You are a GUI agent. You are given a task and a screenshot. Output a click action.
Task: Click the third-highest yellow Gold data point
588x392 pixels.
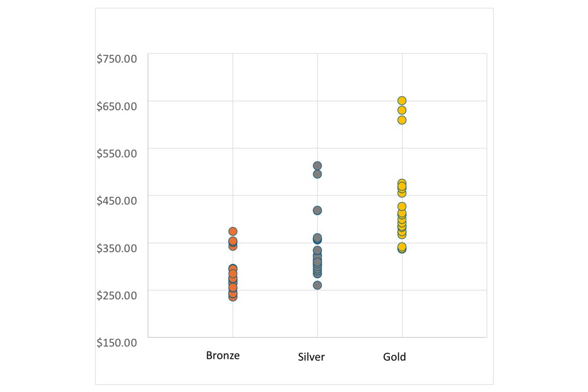(402, 120)
